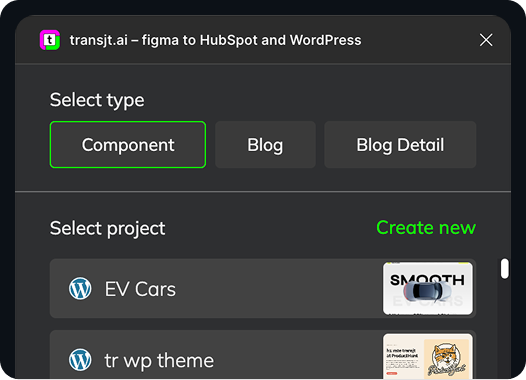526x380 pixels.
Task: Close the transjt.ai plugin dialog
Action: coord(486,40)
